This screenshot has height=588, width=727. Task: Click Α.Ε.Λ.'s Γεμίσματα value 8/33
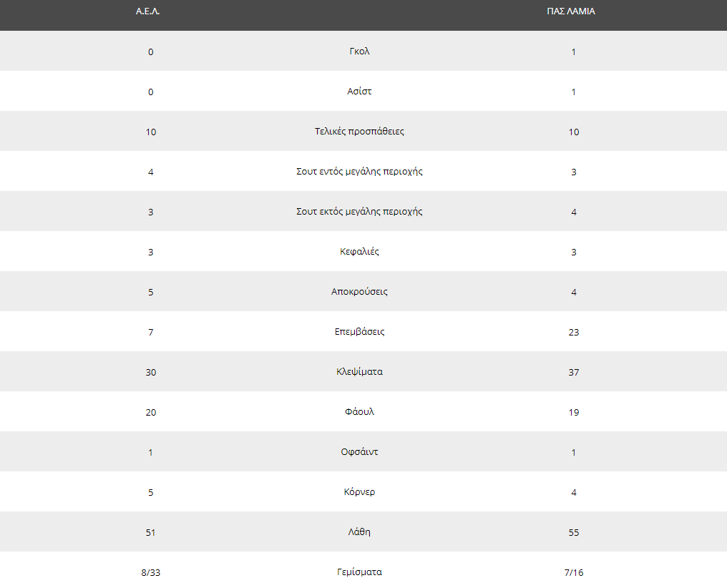coord(151,573)
